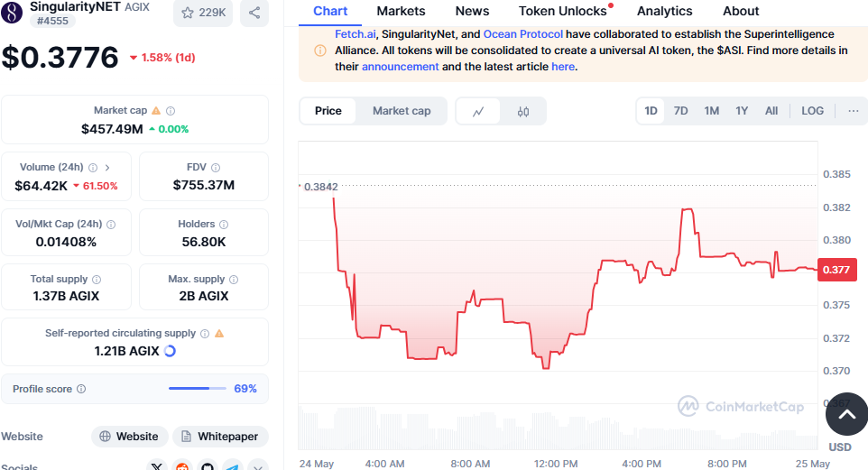Viewport: 868px width, 470px height.
Task: Switch to the Token Unlocks tab
Action: pyautogui.click(x=563, y=11)
